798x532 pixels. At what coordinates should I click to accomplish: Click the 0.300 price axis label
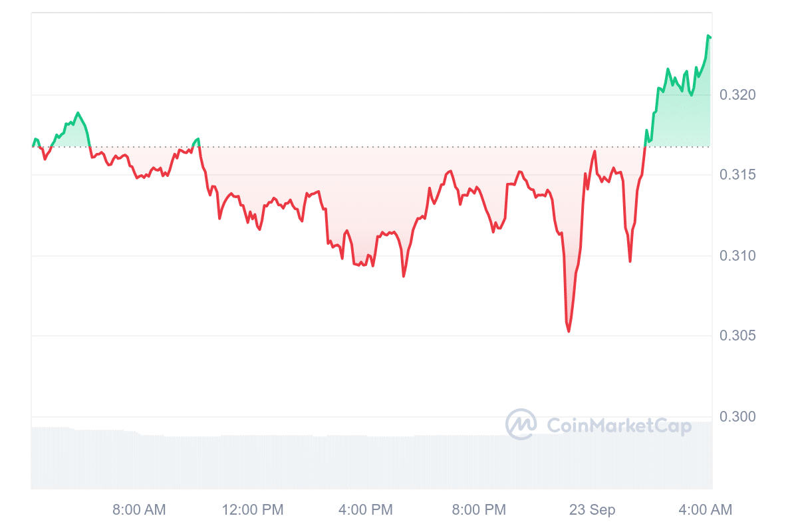tap(737, 417)
